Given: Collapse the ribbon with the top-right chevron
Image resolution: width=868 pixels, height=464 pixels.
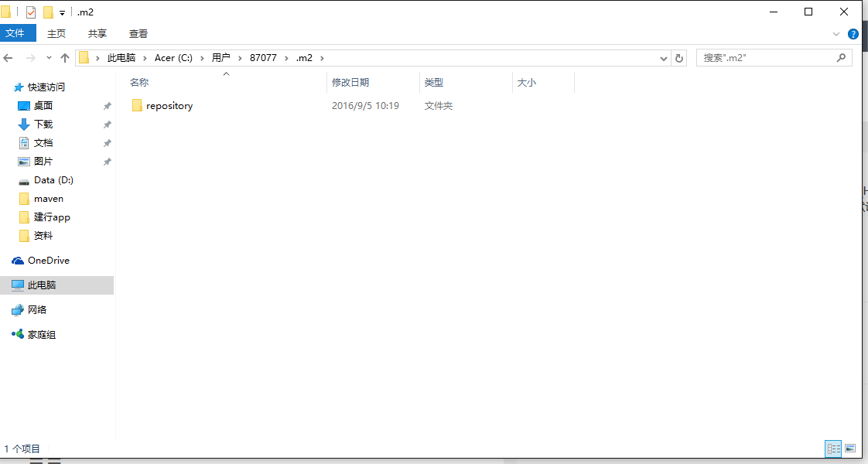Looking at the screenshot, I should pyautogui.click(x=836, y=33).
